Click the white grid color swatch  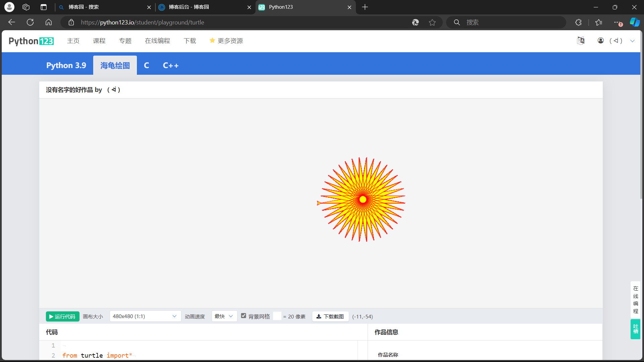point(277,316)
